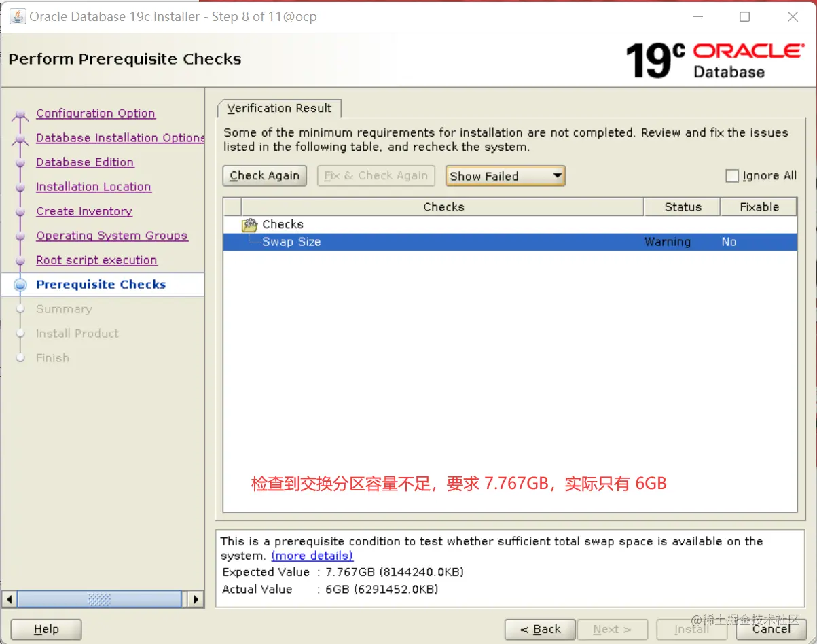Click the Fix & Check Again button
This screenshot has width=817, height=644.
point(376,176)
